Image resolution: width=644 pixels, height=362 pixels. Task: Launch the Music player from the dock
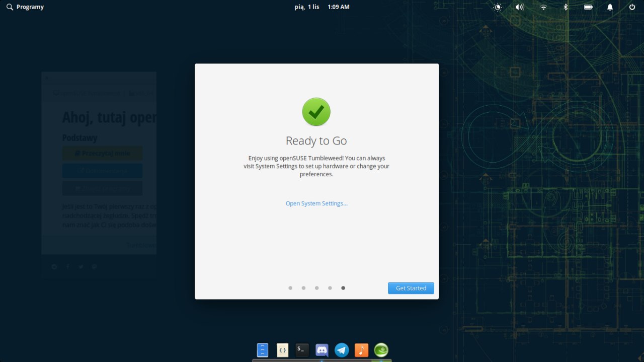(x=361, y=350)
